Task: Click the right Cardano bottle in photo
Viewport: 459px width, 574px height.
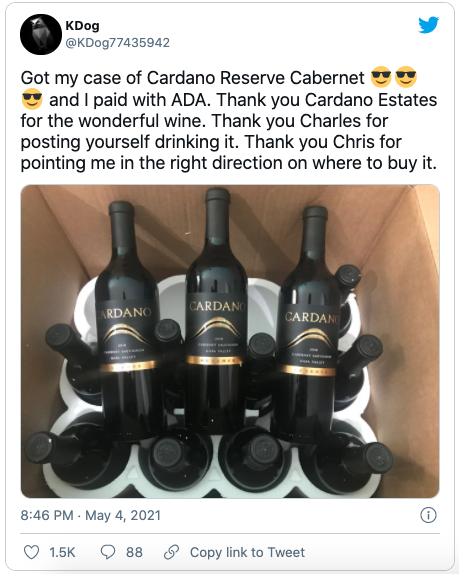Action: [311, 322]
